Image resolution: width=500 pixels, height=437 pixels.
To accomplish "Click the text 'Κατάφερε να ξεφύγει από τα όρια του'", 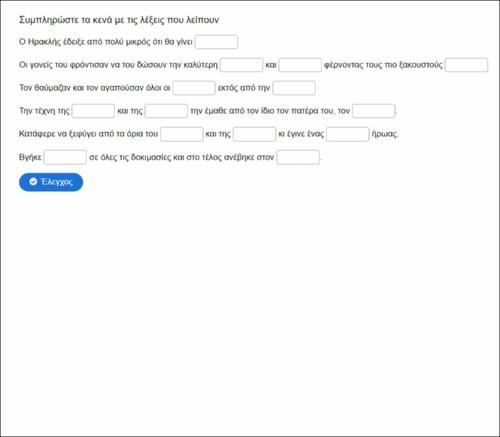I will click(x=88, y=134).
